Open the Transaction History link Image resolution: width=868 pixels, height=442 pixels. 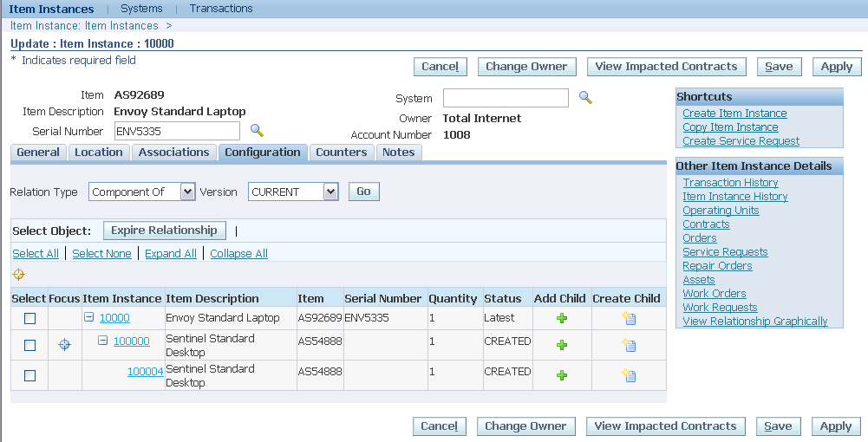[x=730, y=182]
